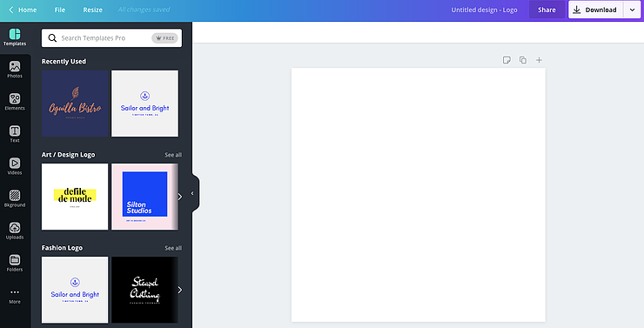
Task: Select the Steeped Clothing template
Action: [x=144, y=290]
